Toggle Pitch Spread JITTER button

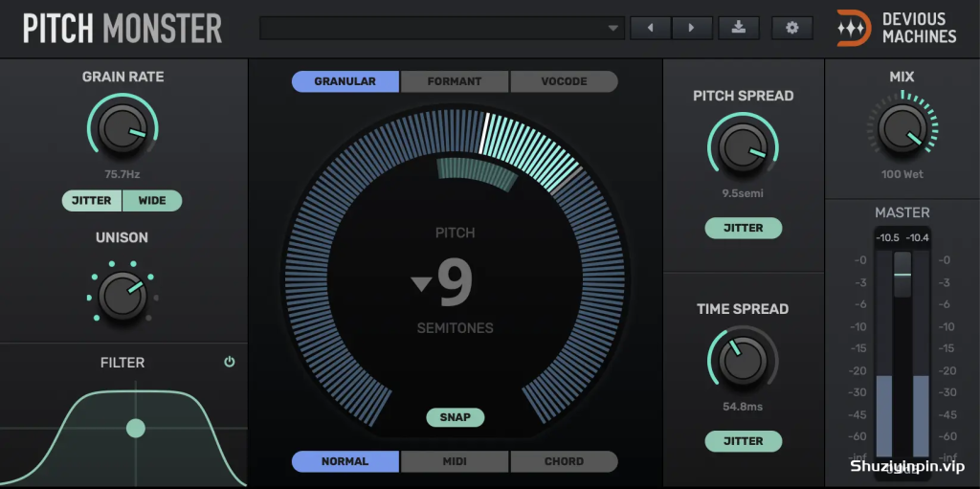[743, 229]
